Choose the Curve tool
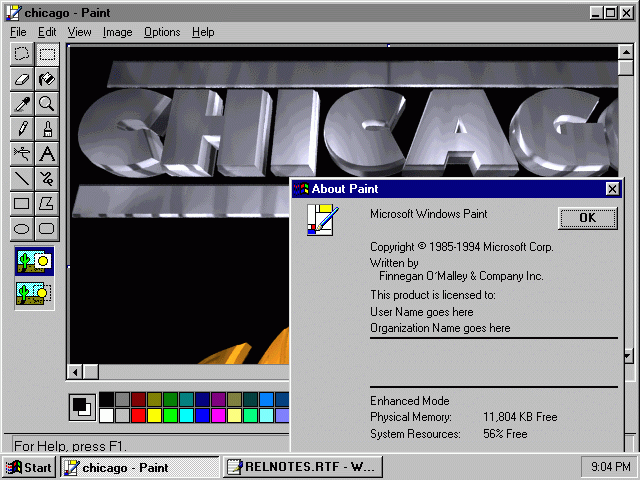Viewport: 640px width, 480px height. [47, 179]
